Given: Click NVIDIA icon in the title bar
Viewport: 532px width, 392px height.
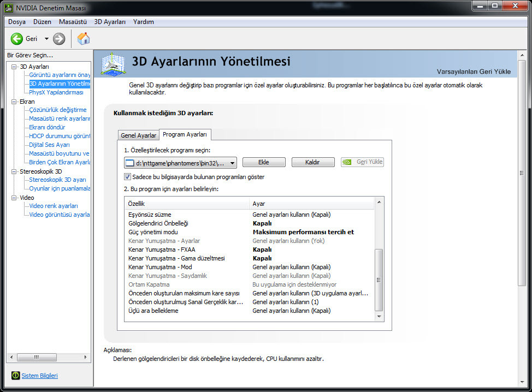Looking at the screenshot, I should [x=9, y=8].
